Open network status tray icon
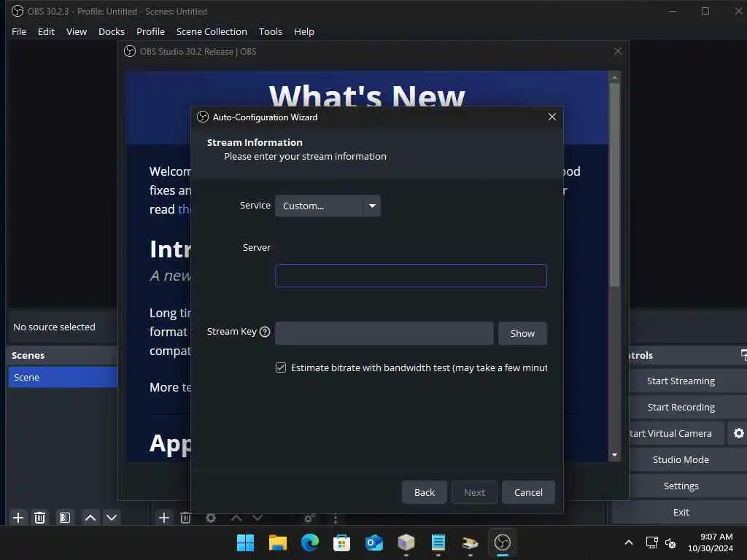747x560 pixels. 651,542
